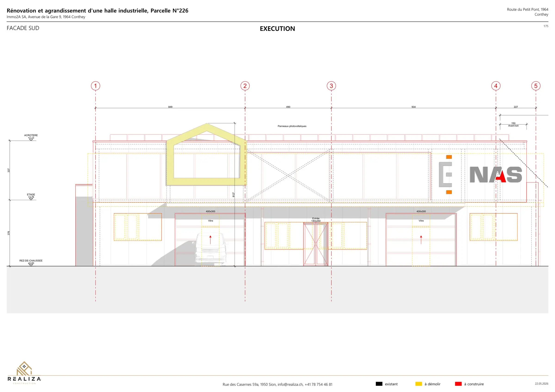Click the '150 Avant-toit' annotation
This screenshot has height=392, width=555.
(x=513, y=124)
